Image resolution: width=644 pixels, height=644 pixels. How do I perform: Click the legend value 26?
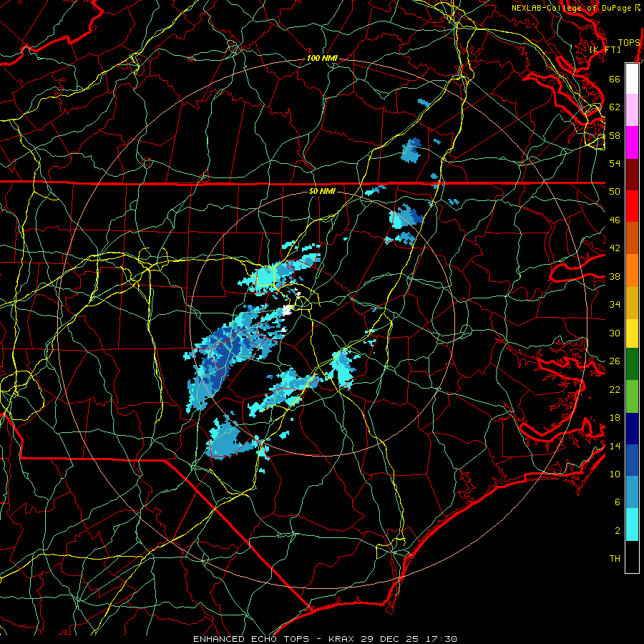[615, 361]
